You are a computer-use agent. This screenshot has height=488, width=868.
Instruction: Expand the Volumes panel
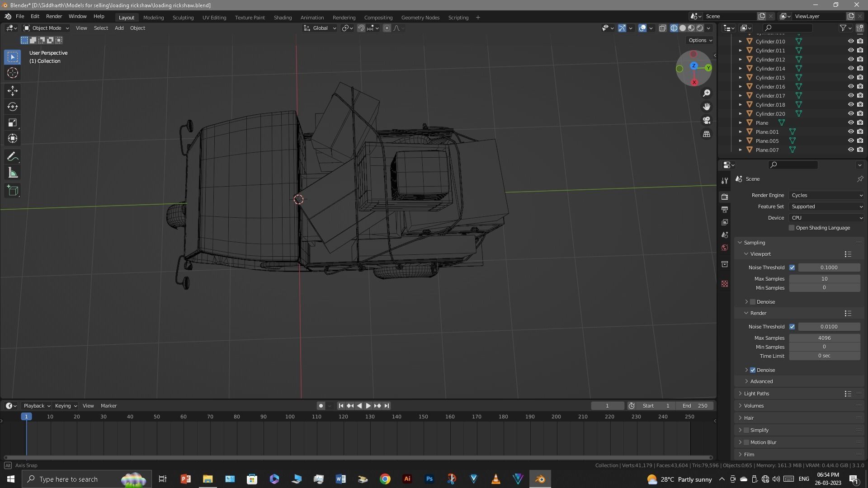pyautogui.click(x=754, y=406)
